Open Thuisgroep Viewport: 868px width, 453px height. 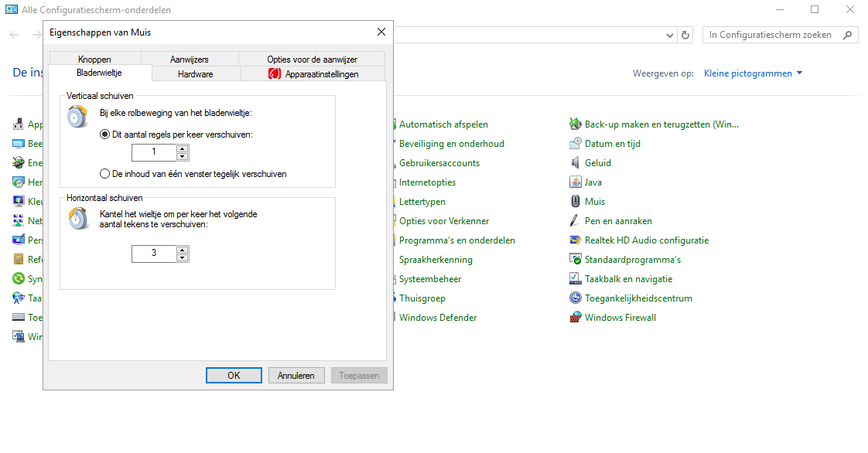(422, 298)
